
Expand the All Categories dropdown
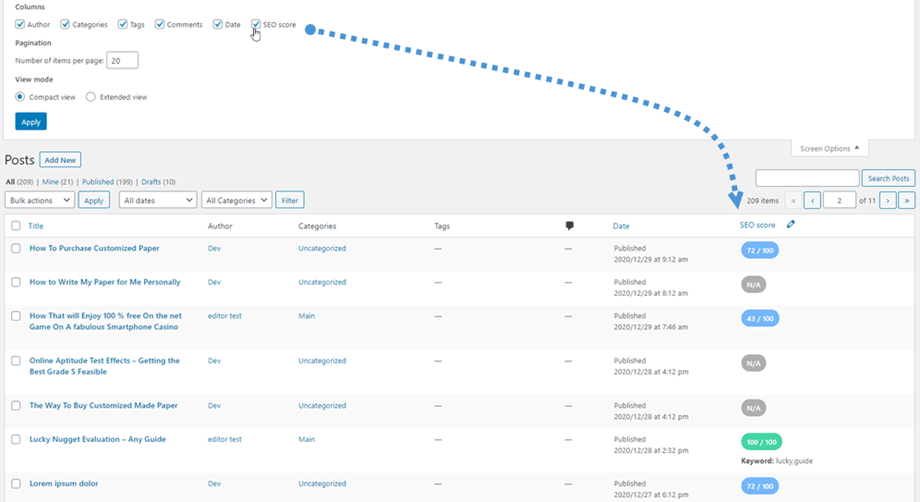pyautogui.click(x=237, y=200)
